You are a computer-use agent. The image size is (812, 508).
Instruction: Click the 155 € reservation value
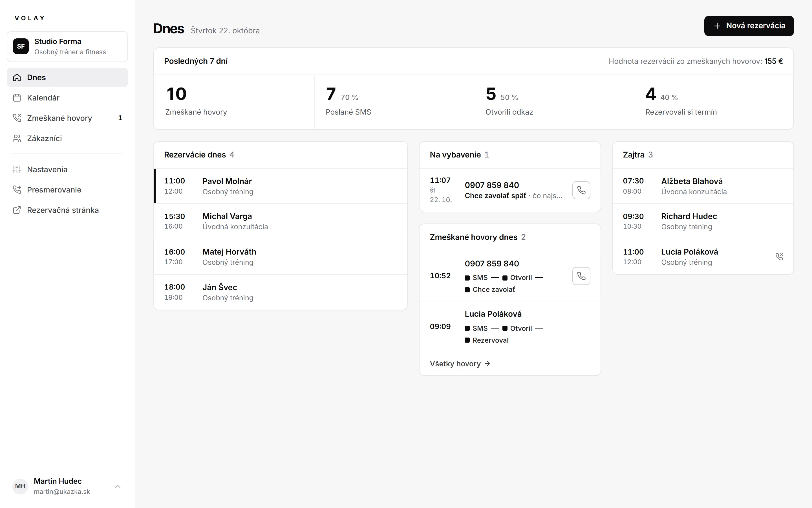pos(773,61)
